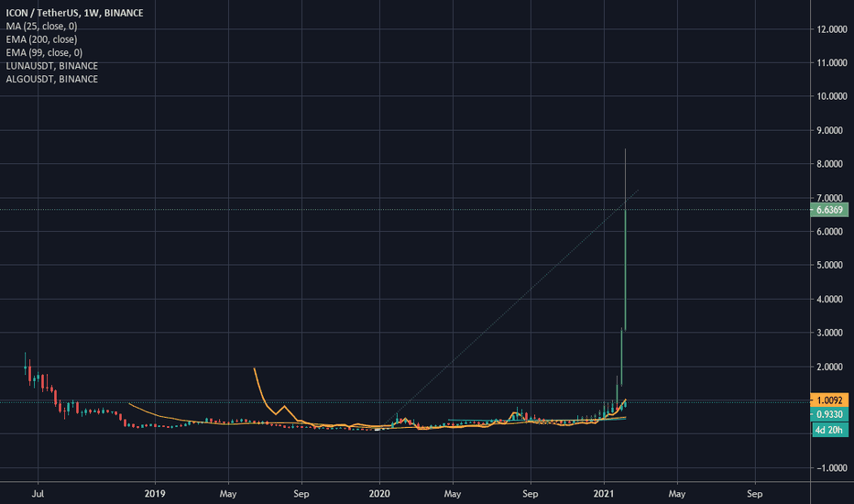The height and width of the screenshot is (504, 854).
Task: Click the 12.0000 price axis value
Action: [832, 29]
